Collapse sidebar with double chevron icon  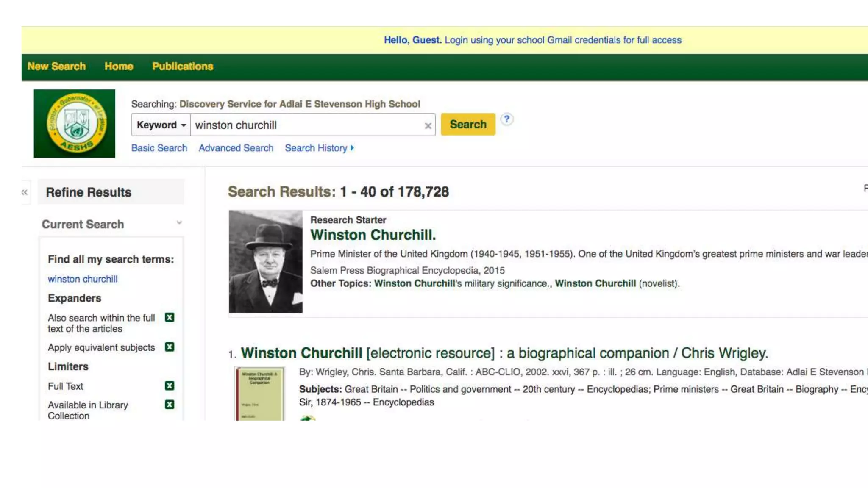pos(25,192)
